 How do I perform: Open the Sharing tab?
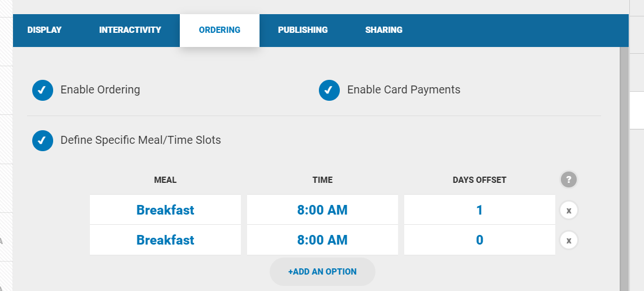click(384, 30)
